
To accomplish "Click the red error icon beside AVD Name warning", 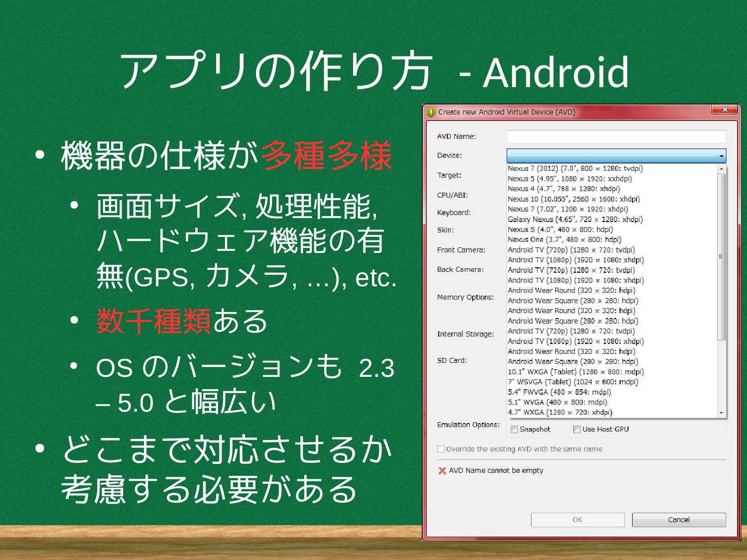I will (x=442, y=470).
